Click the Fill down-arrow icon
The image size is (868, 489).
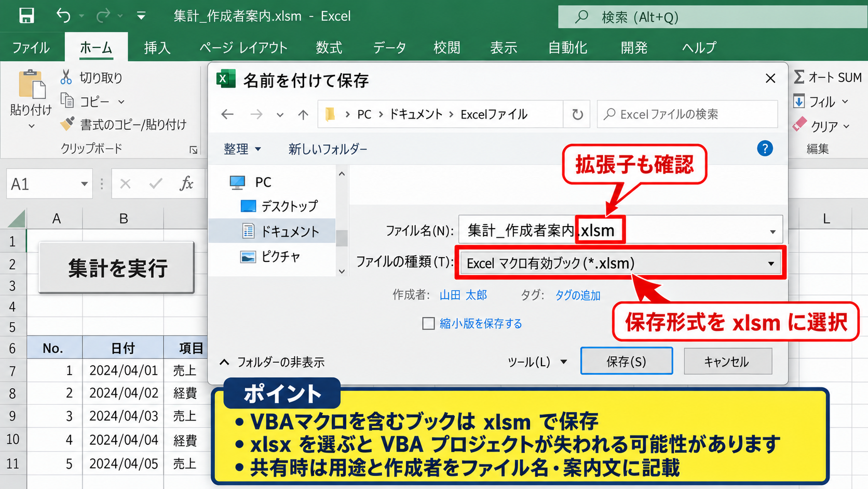point(799,101)
